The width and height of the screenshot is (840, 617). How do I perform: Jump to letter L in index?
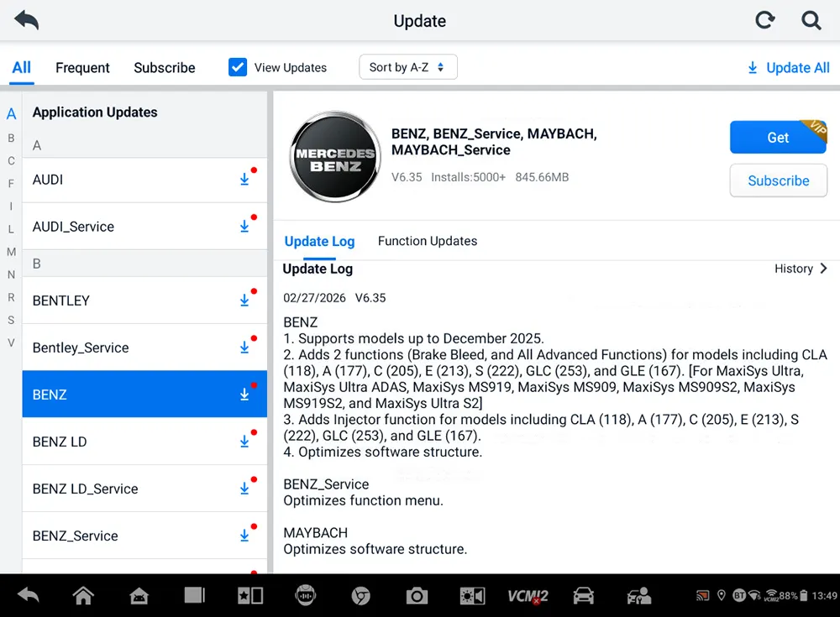pyautogui.click(x=11, y=229)
